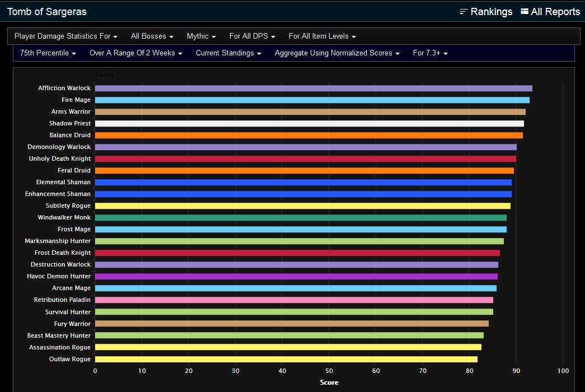
Task: Select the Demonology Warlock label
Action: pos(59,147)
